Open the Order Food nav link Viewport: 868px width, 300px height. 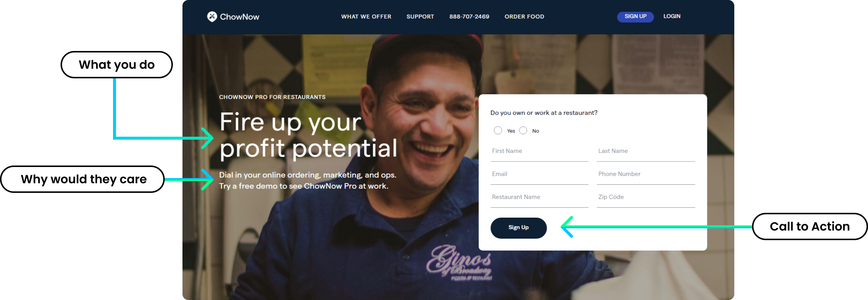[x=524, y=17]
